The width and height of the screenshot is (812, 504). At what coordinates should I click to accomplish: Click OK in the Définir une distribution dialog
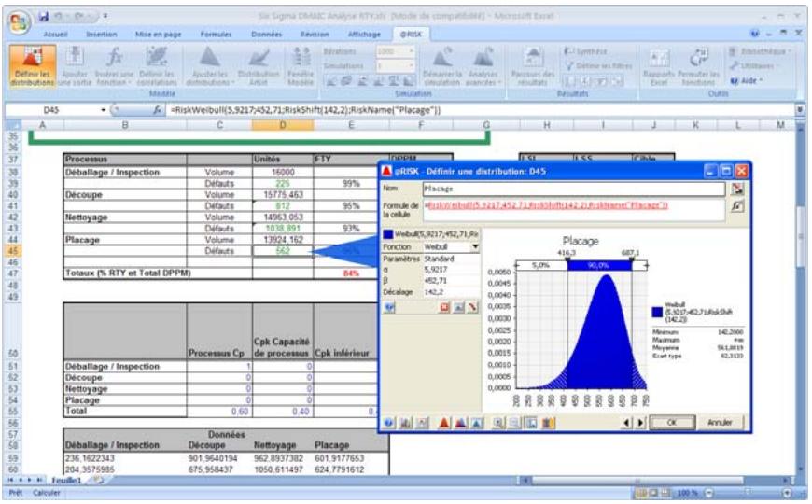pyautogui.click(x=672, y=422)
